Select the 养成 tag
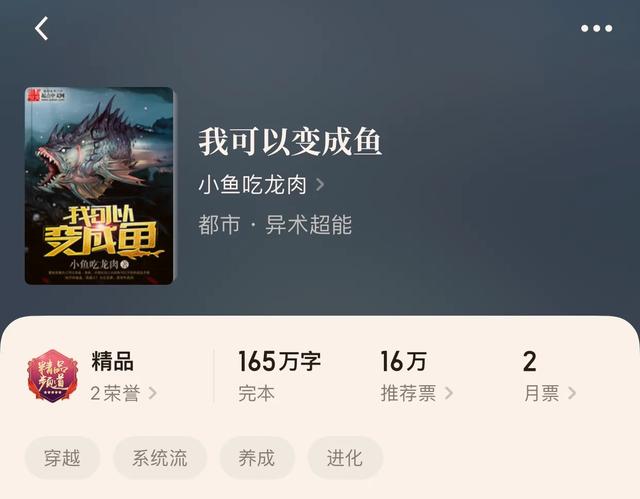Screen dimensions: 640x499 (x=257, y=458)
